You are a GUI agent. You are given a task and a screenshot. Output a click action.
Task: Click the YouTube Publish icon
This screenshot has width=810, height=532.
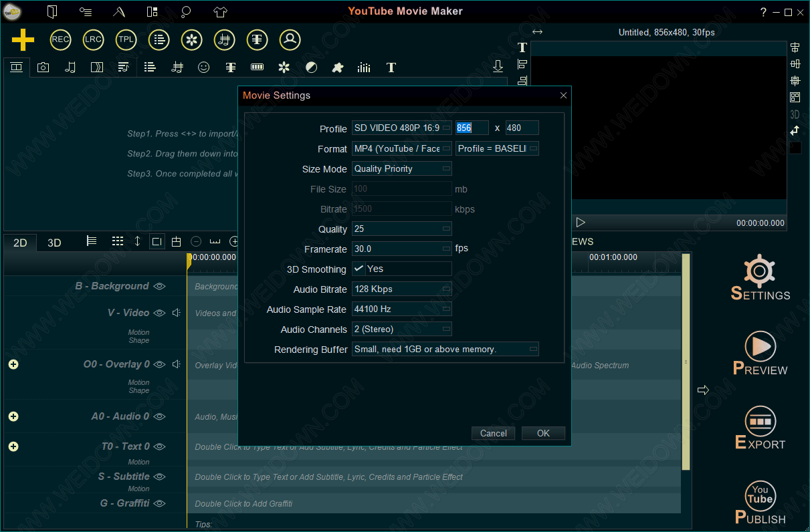tap(761, 496)
